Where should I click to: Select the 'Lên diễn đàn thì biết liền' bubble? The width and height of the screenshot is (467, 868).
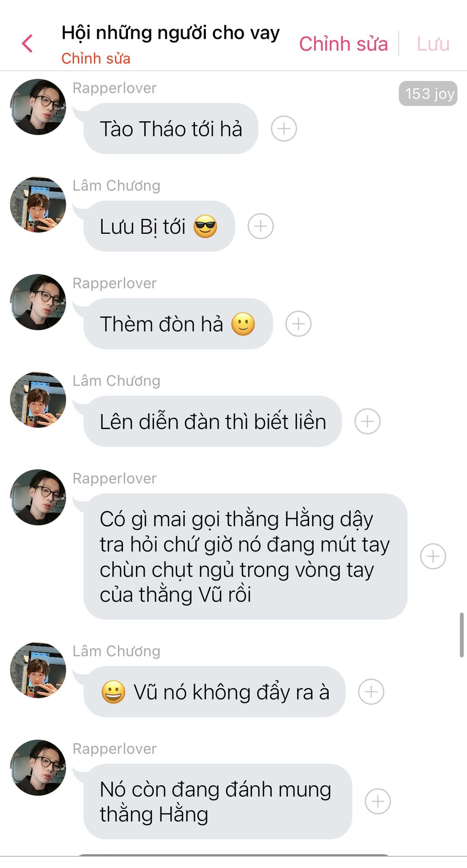coord(212,421)
